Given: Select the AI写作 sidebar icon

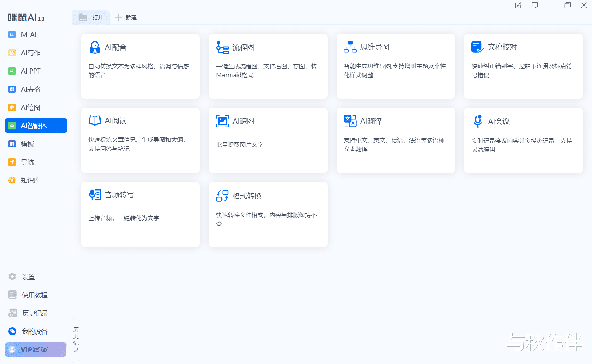Looking at the screenshot, I should (x=12, y=53).
